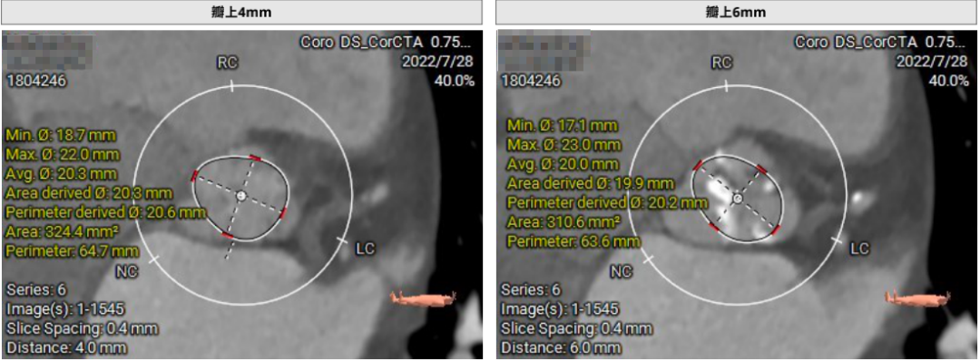Select the center crosshair point in left contour

240,196
